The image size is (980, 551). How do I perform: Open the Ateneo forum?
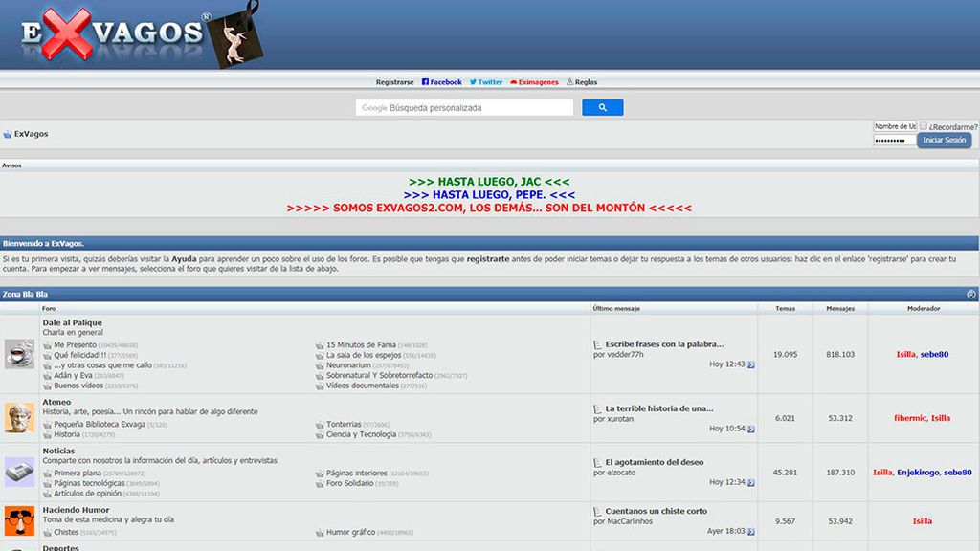coord(56,402)
